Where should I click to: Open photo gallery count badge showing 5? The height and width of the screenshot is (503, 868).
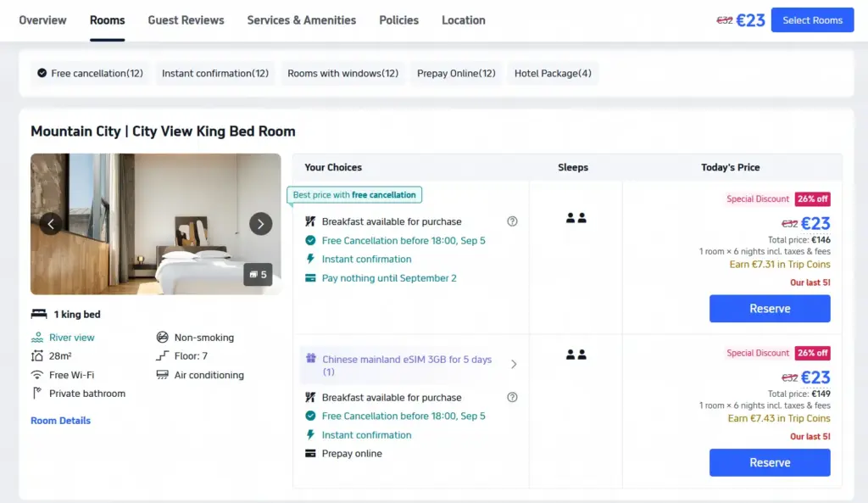258,274
